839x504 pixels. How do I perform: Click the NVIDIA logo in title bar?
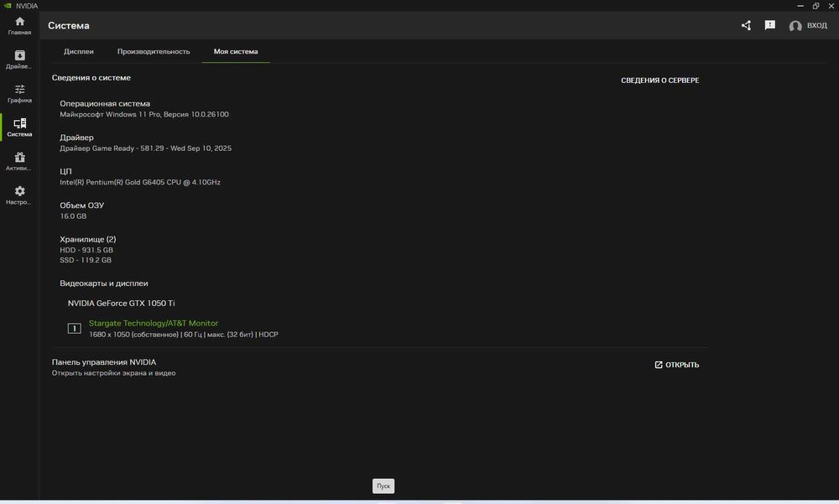(x=8, y=5)
